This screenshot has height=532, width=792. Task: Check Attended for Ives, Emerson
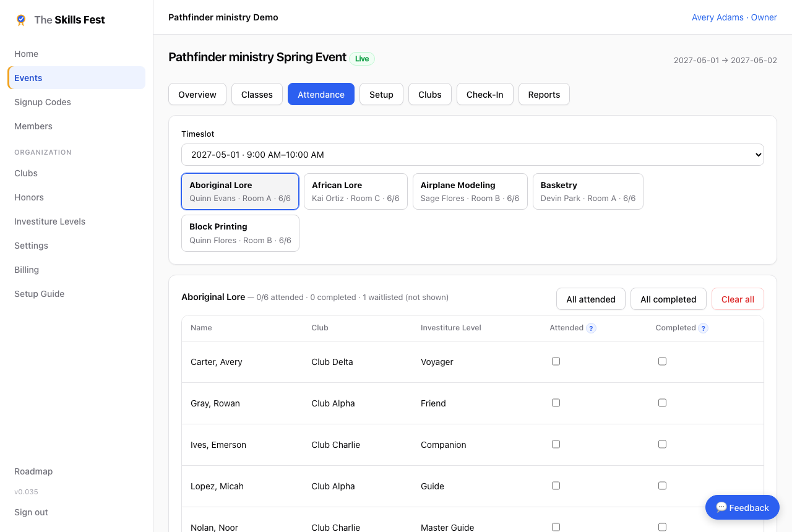(556, 444)
